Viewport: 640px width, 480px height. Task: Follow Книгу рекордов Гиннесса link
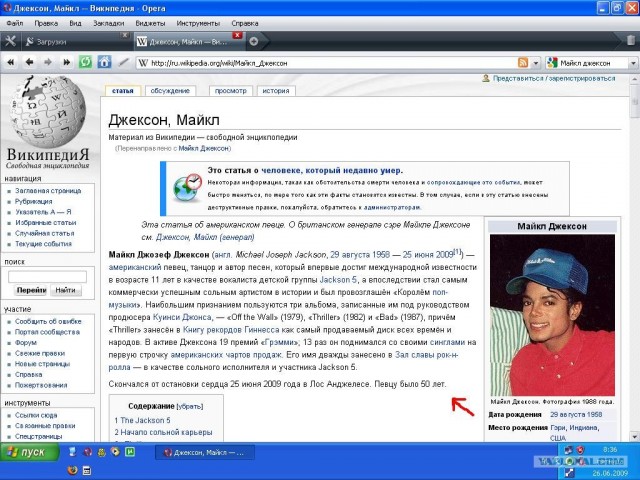[231, 330]
